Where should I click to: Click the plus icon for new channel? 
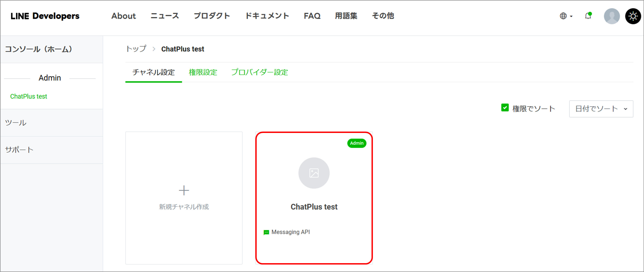pyautogui.click(x=184, y=190)
